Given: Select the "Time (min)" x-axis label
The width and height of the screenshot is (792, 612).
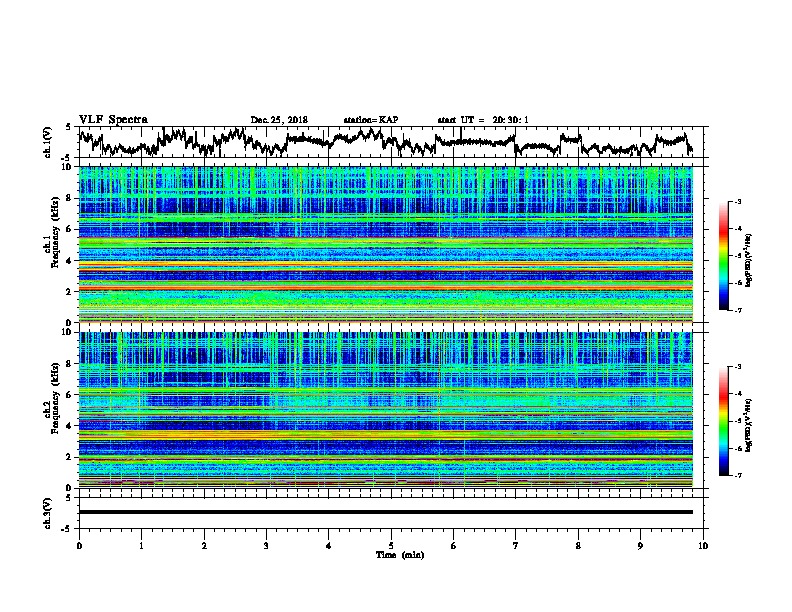Looking at the screenshot, I should [400, 555].
